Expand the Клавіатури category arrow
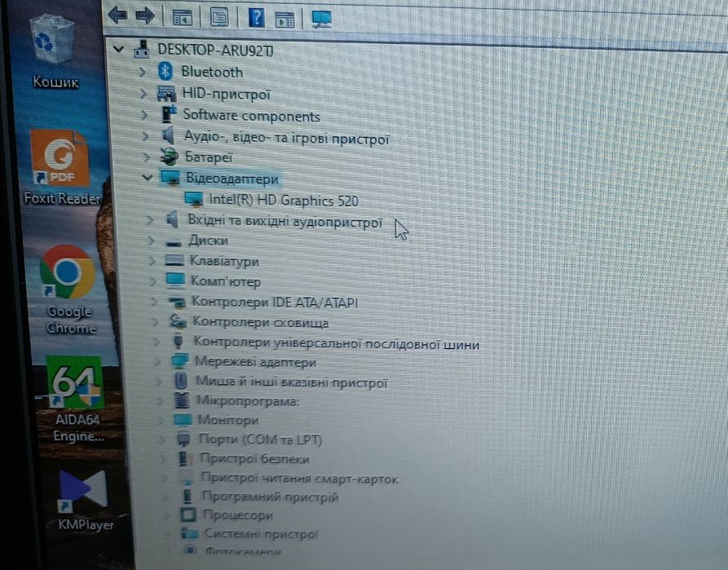The height and width of the screenshot is (570, 728). [152, 261]
